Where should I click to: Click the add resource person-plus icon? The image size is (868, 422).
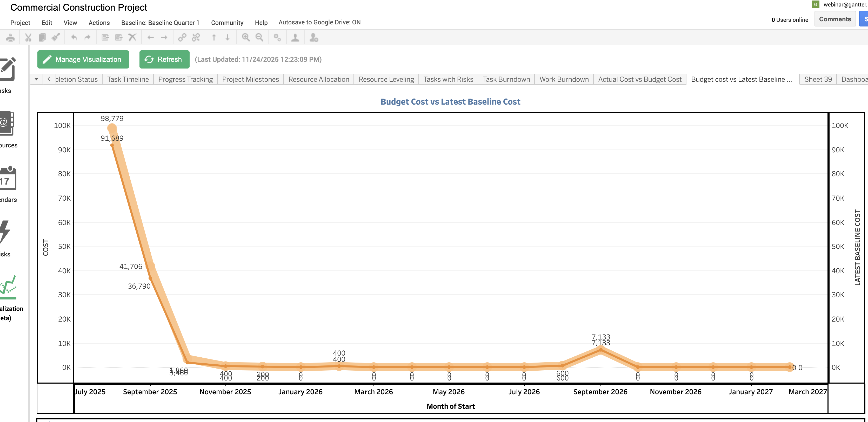coord(314,37)
